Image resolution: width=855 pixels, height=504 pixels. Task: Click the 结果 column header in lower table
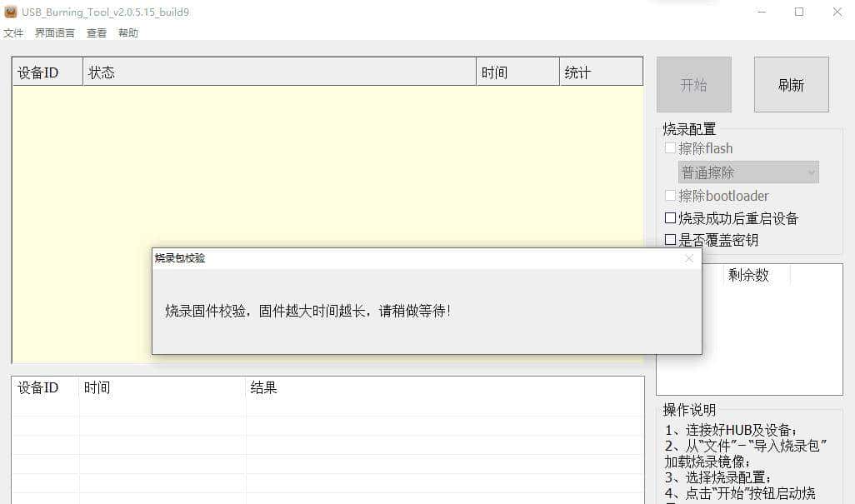click(x=265, y=387)
